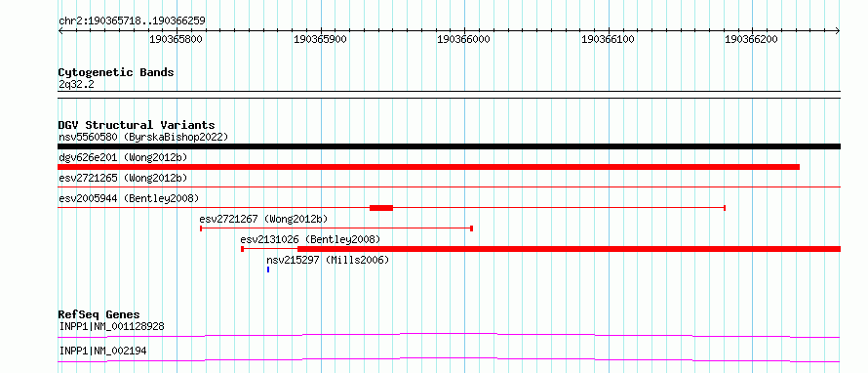Screen dimensions: 868x373
Task: Open variant label nsv5560580 (ByrskaBishop2022)
Action: [143, 137]
